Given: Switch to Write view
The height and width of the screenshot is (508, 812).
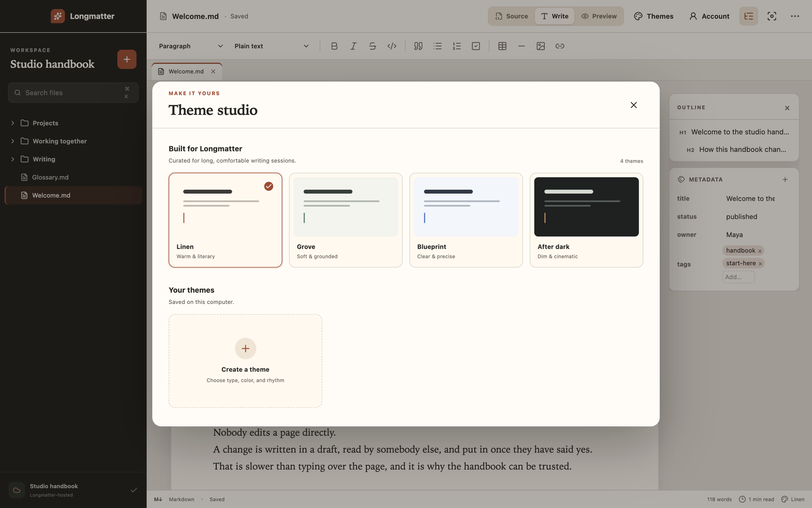Looking at the screenshot, I should 555,16.
